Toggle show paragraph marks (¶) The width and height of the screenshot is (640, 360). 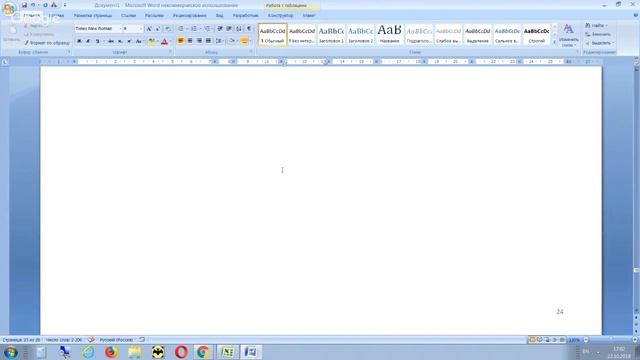pyautogui.click(x=249, y=29)
